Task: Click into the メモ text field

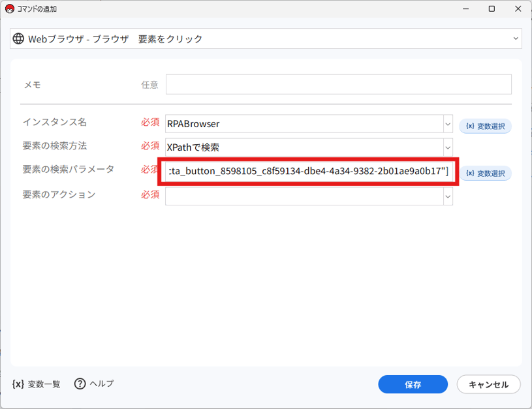Action: tap(338, 85)
